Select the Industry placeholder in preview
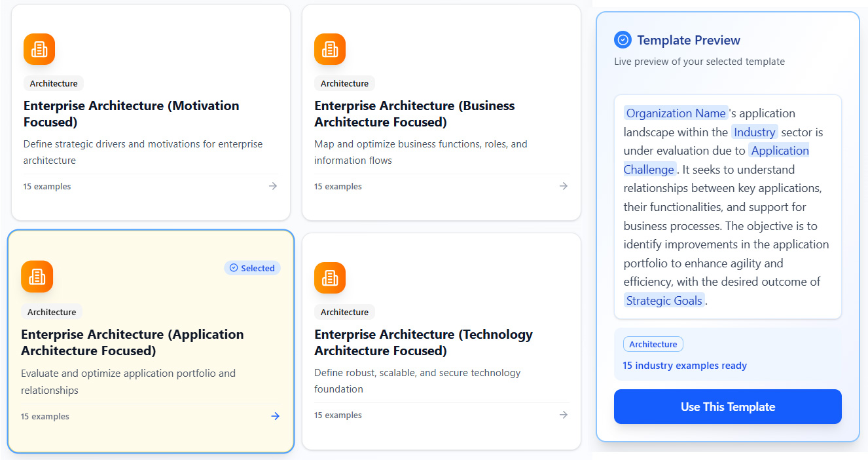The width and height of the screenshot is (868, 460). (754, 132)
